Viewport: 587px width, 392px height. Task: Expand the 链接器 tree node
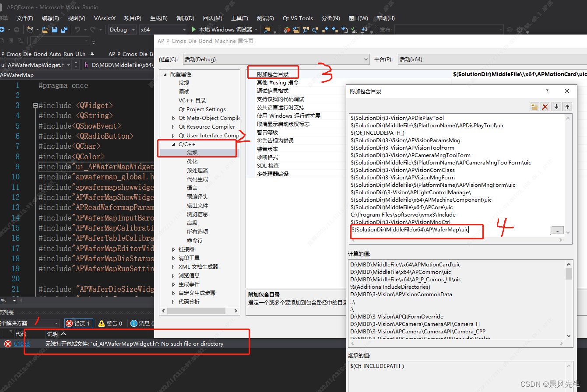tap(173, 249)
